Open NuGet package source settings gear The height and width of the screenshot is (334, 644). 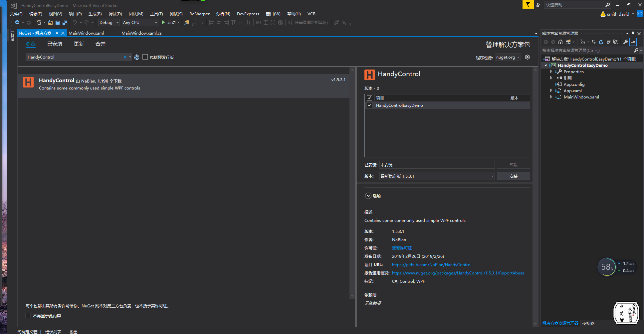[x=527, y=57]
